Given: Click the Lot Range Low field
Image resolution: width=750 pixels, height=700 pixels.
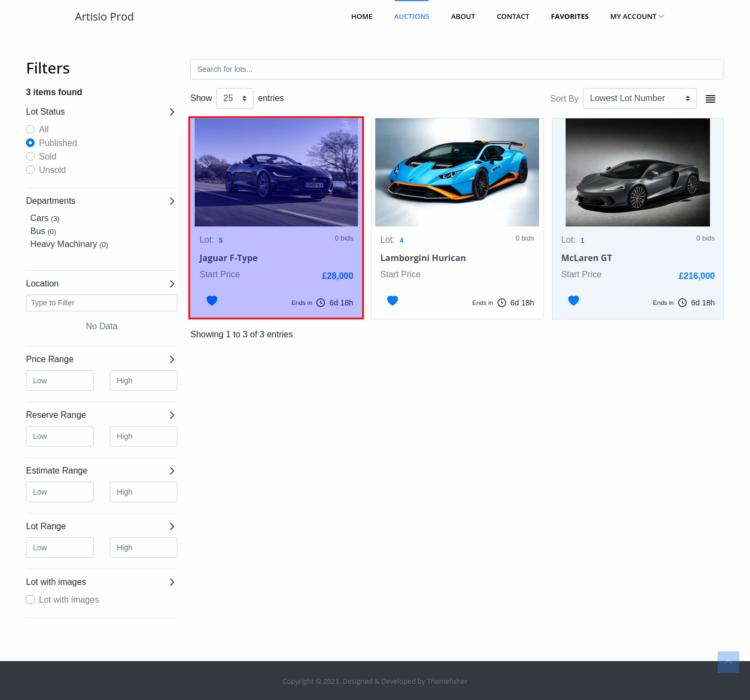Looking at the screenshot, I should tap(59, 548).
